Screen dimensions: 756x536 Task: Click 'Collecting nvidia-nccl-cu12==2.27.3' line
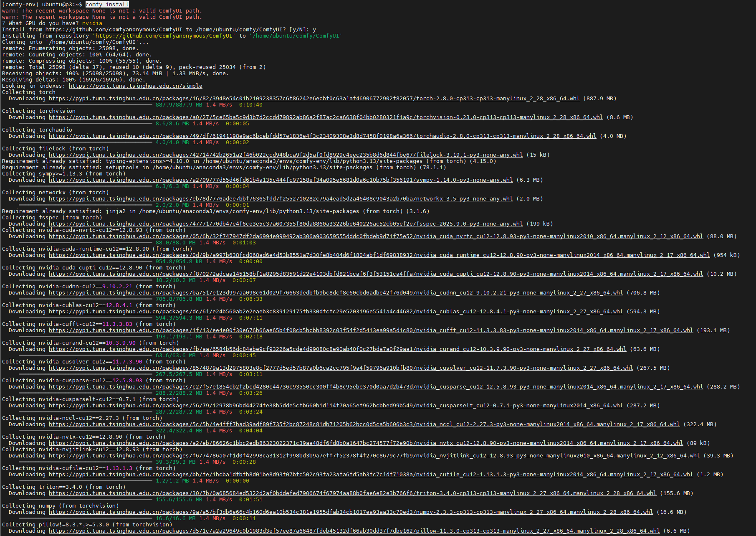tap(82, 418)
